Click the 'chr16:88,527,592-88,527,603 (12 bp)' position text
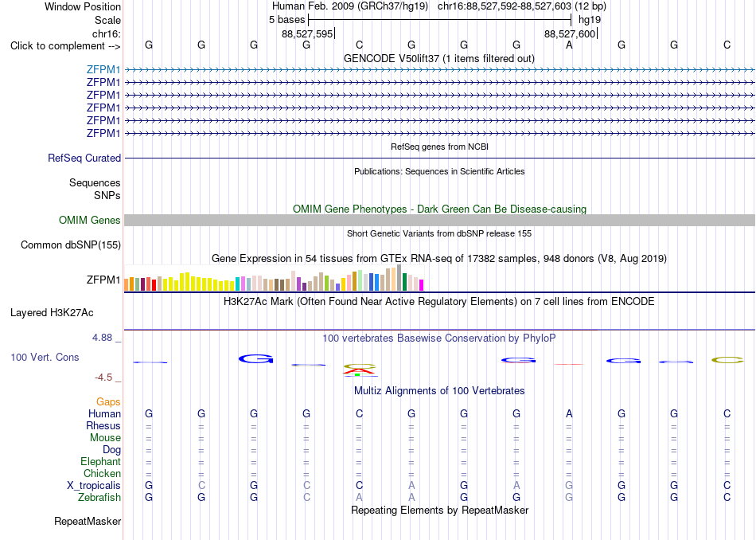 click(x=522, y=6)
